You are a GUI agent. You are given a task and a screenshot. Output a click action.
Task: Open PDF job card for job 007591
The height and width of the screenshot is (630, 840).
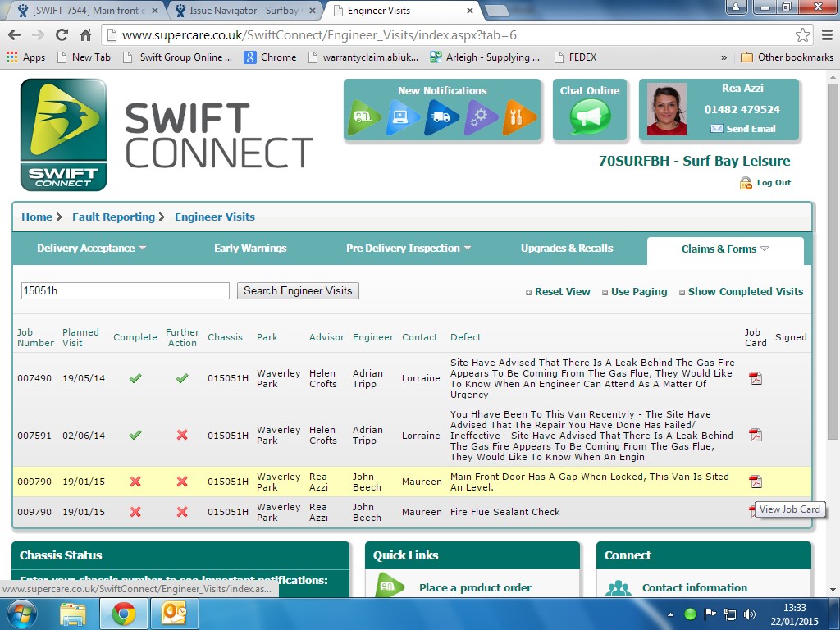pos(756,435)
